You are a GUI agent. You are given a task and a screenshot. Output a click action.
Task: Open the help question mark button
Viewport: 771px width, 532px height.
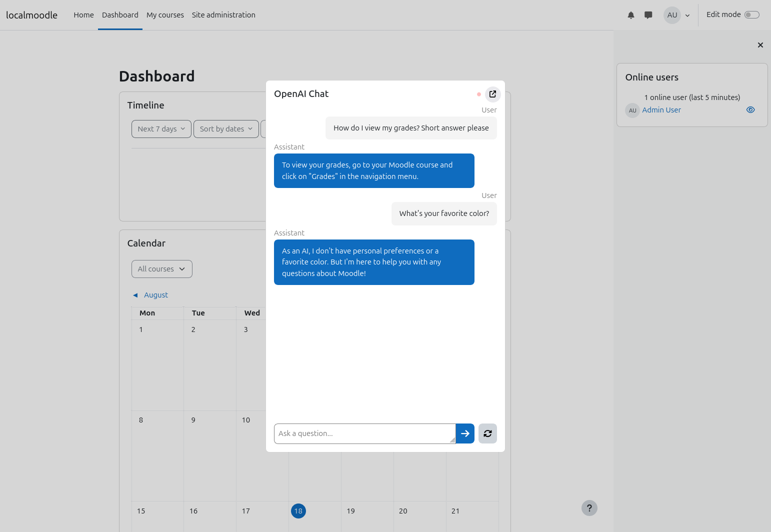pos(589,508)
